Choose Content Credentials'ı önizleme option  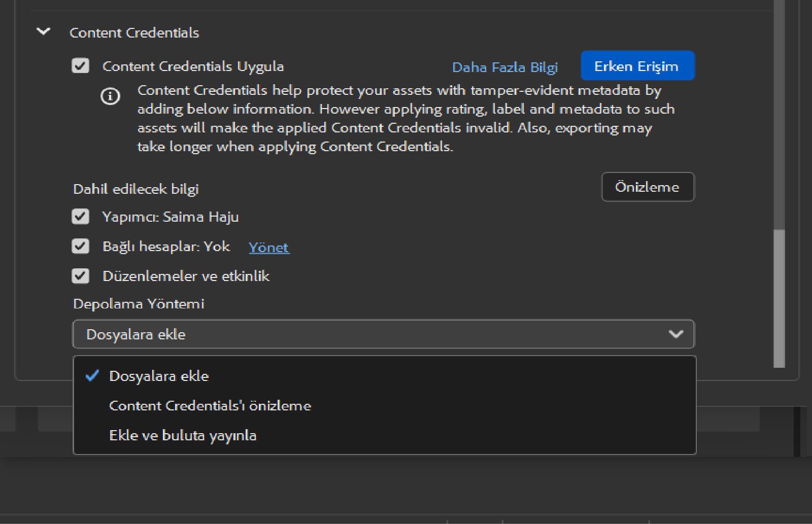click(x=385, y=406)
